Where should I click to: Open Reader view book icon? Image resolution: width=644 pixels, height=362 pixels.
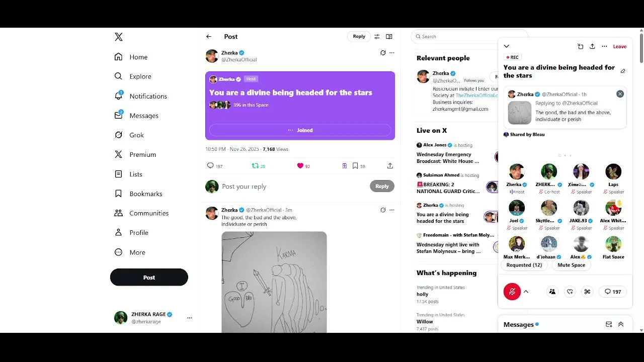389,37
